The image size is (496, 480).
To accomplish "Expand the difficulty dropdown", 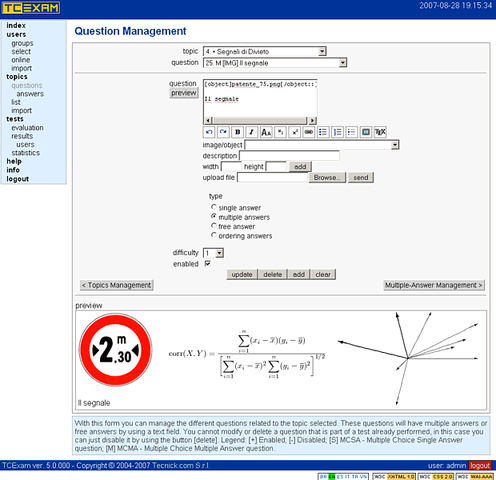I will 213,253.
